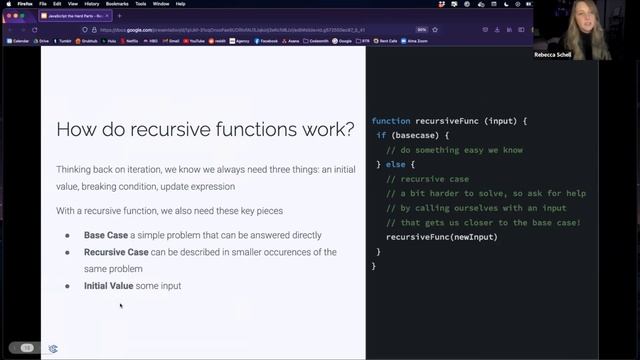The height and width of the screenshot is (360, 640).
Task: Click the code line 'function recursiveFunc (input) {'
Action: pyautogui.click(x=449, y=121)
